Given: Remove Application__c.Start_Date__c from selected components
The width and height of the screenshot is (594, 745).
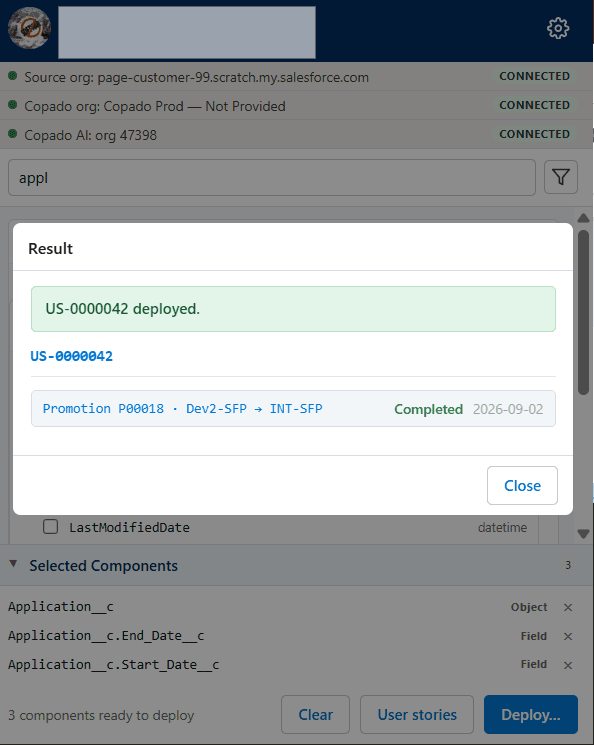Looking at the screenshot, I should (x=568, y=665).
